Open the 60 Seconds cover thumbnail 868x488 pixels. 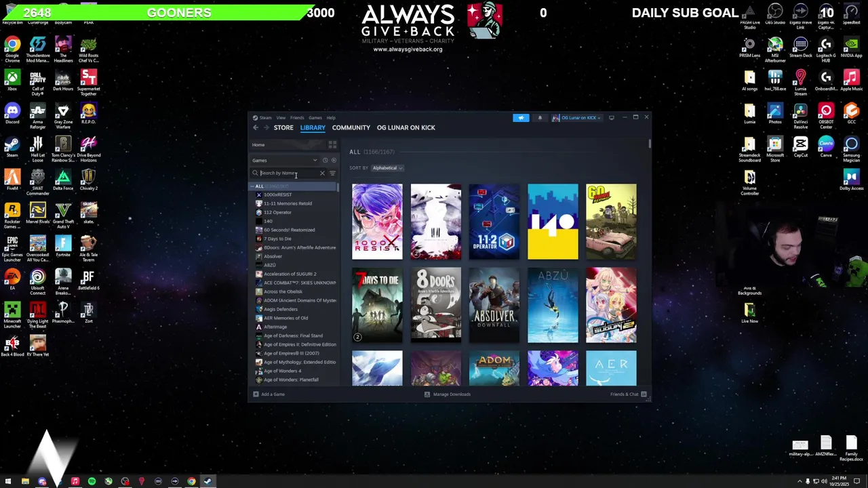pos(611,222)
